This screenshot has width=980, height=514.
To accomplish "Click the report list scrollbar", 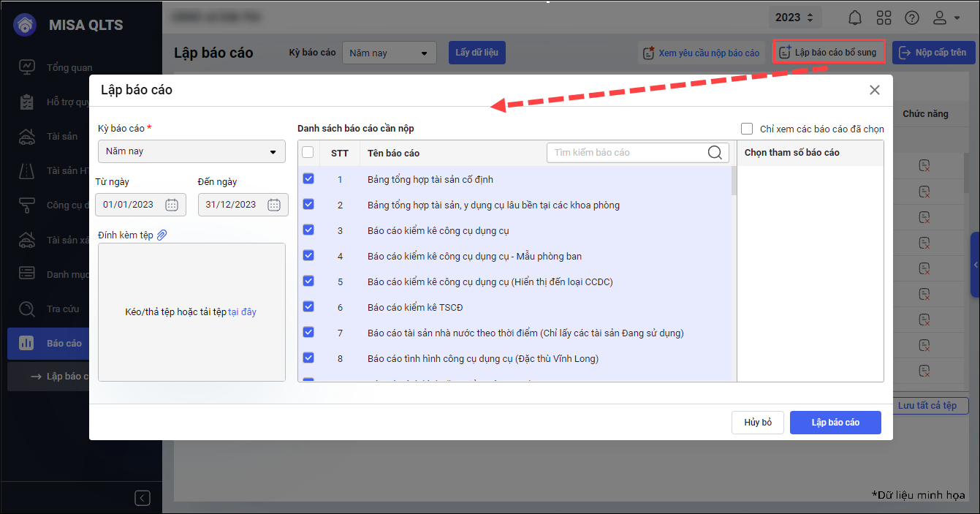I will [734, 181].
